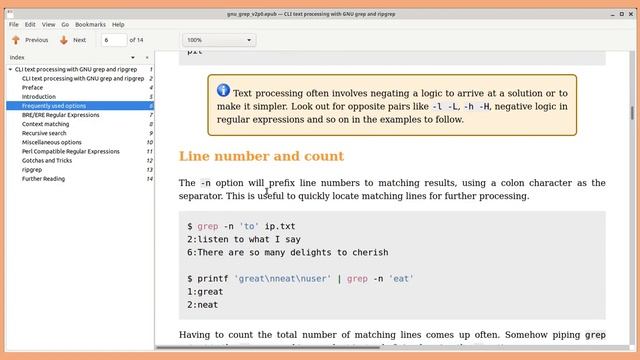Viewport: 640px width, 360px height.
Task: Click the vertical scrollbar thumb of the document
Action: click(633, 113)
